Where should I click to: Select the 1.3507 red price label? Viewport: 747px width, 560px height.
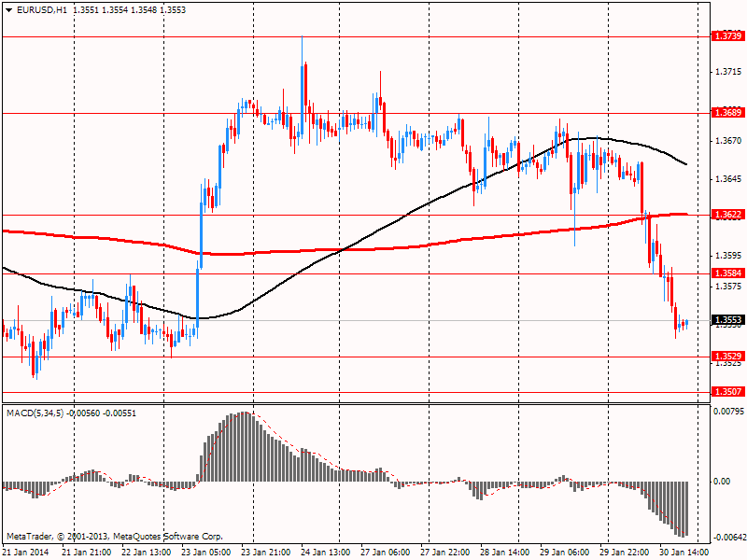point(727,391)
